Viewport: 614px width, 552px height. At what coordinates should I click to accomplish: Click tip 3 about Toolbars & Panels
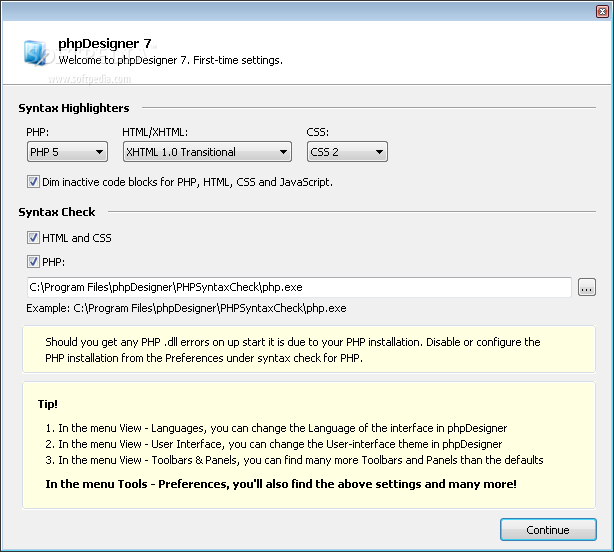(x=294, y=460)
